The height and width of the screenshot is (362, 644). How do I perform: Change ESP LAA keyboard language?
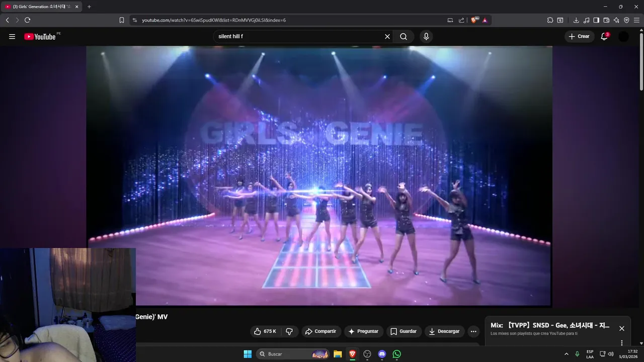590,354
